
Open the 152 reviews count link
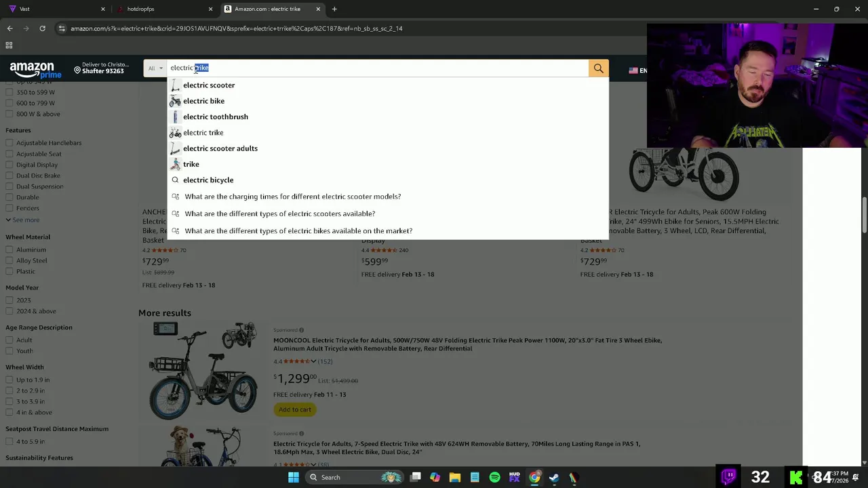pyautogui.click(x=325, y=361)
